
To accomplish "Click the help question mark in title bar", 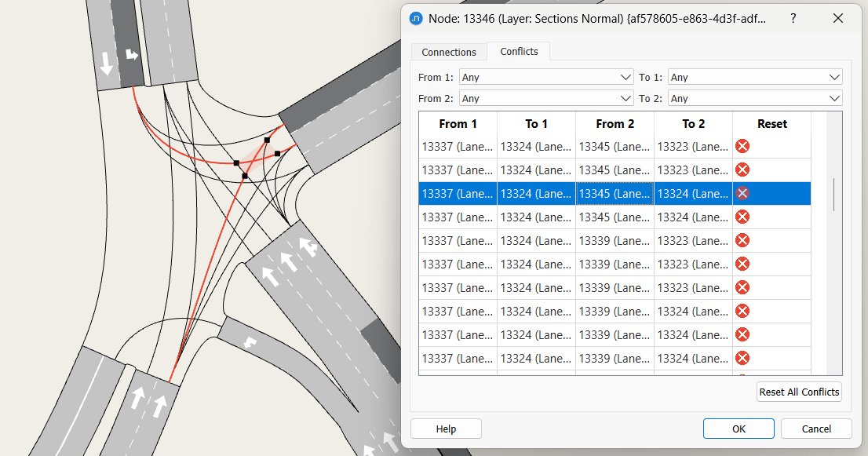I will coord(792,18).
